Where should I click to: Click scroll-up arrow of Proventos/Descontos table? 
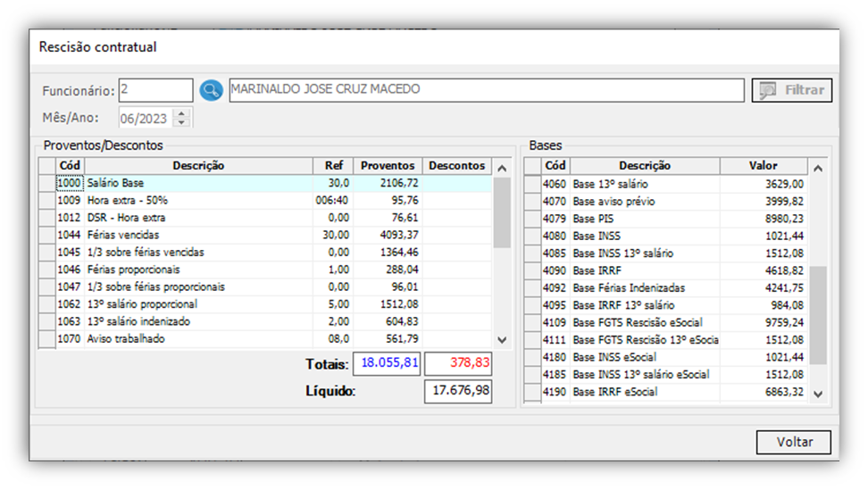point(502,168)
